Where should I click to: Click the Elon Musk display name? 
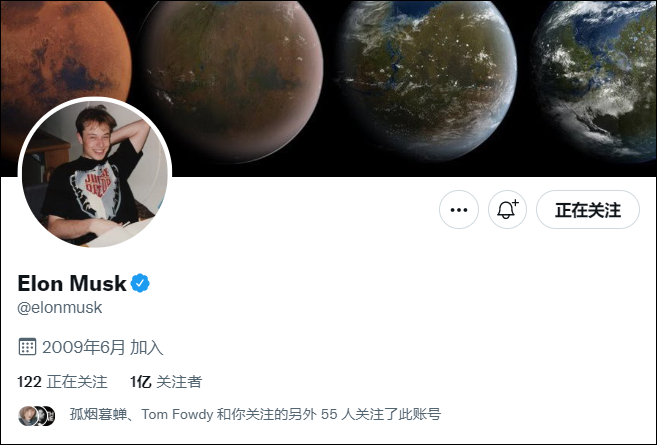[72, 284]
